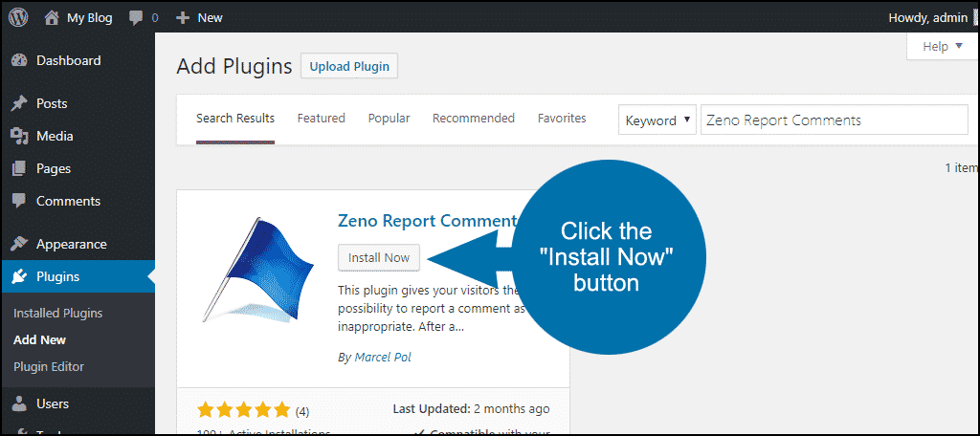Click the Media icon in sidebar
Viewport: 980px width, 436px height.
[20, 136]
